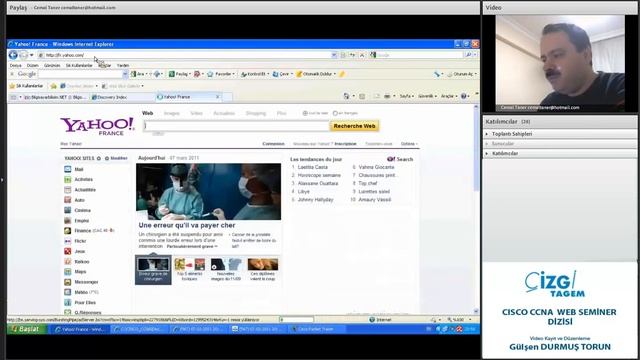Screen dimensions: 640x360
Task: Open the Çevir translate dropdown
Action: (x=282, y=74)
